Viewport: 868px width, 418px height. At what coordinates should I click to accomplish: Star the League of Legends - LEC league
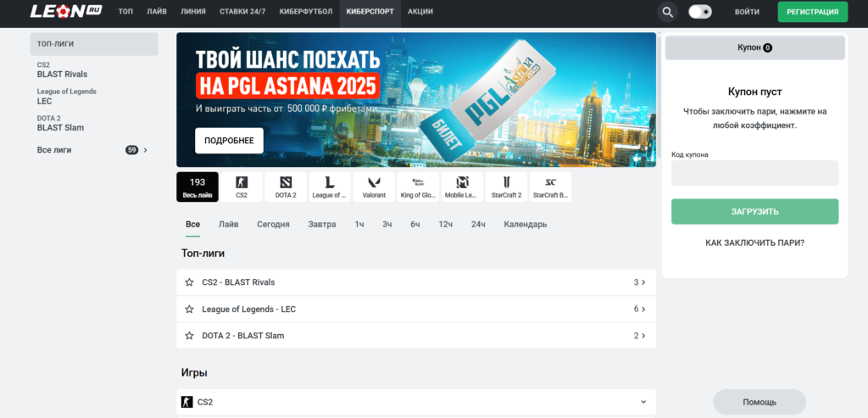(x=189, y=309)
